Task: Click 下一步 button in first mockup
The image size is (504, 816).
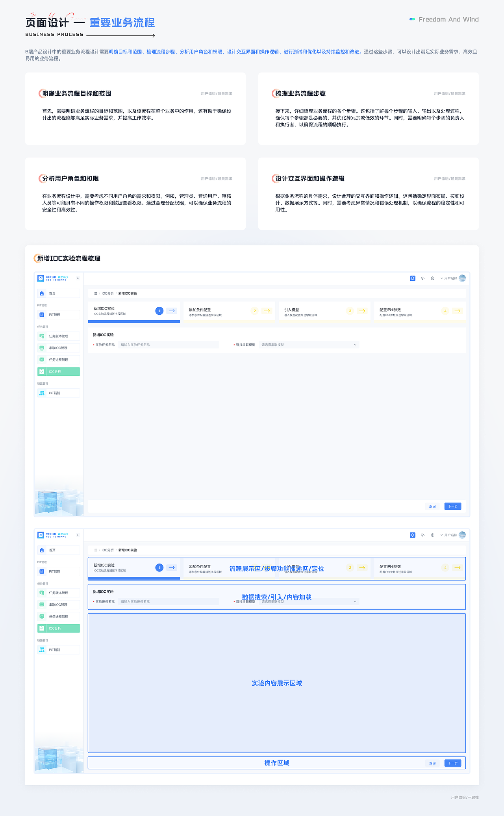Action: point(453,506)
